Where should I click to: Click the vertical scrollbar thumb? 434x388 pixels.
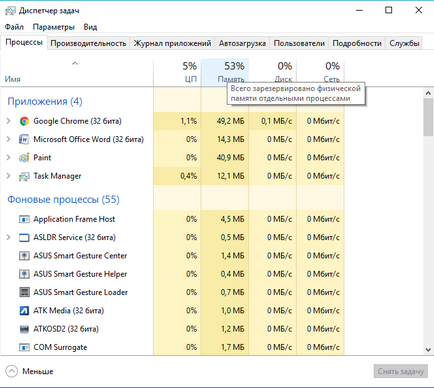tap(428, 117)
